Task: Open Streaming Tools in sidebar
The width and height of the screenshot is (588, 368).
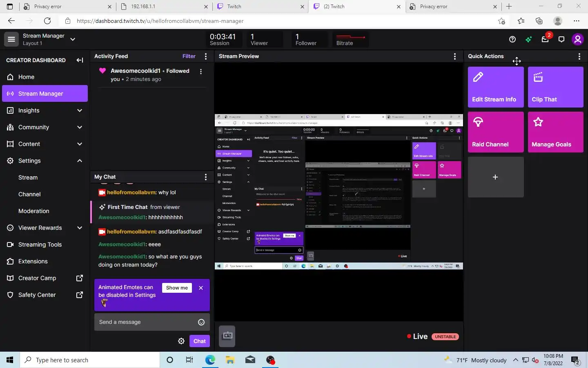Action: pyautogui.click(x=45, y=245)
